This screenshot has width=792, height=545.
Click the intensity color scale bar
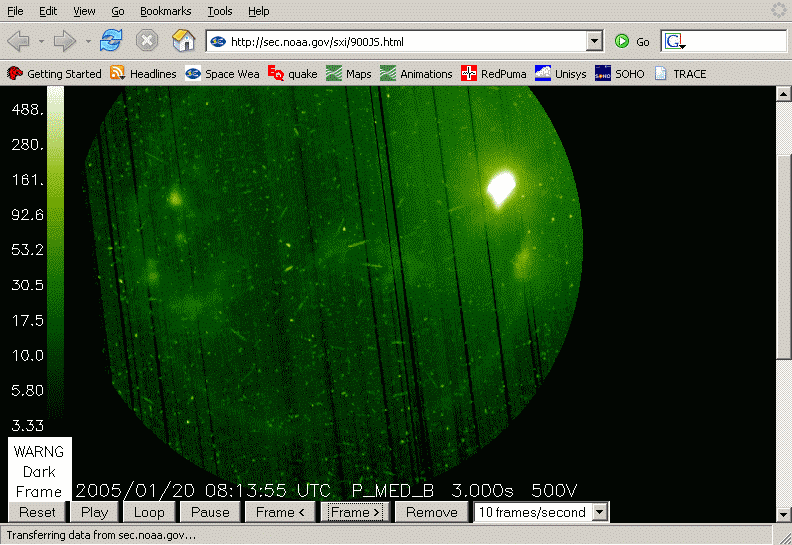56,253
